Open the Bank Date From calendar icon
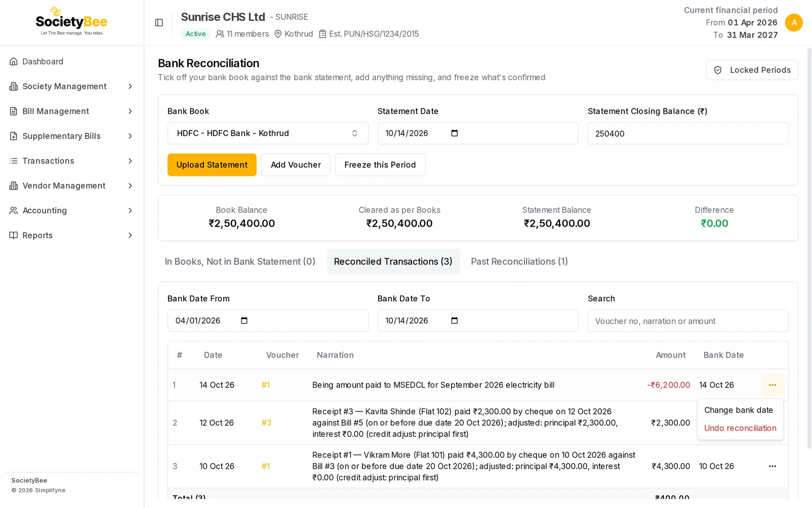 244,321
